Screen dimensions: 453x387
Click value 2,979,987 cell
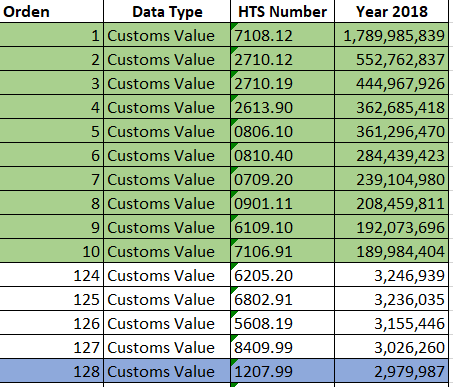coord(391,371)
